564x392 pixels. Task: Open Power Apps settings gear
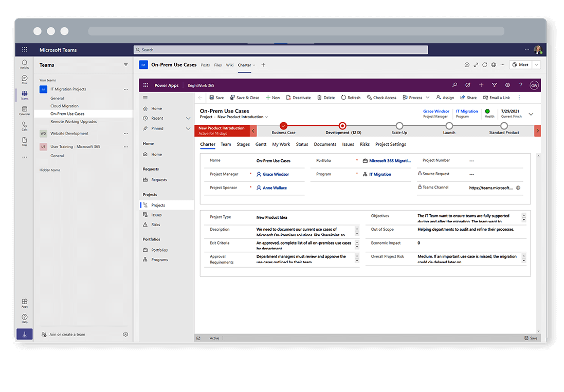507,85
